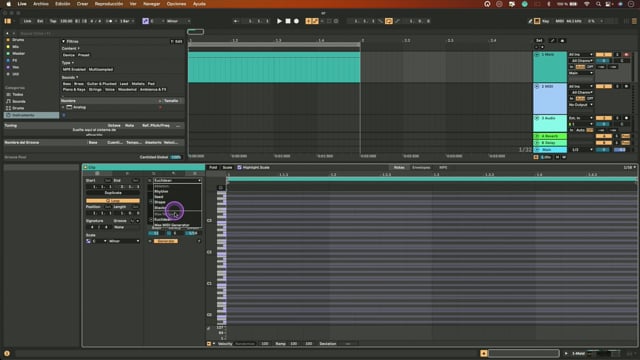Open the mixer view icon at top-right
The height and width of the screenshot is (360, 640).
(x=634, y=21)
